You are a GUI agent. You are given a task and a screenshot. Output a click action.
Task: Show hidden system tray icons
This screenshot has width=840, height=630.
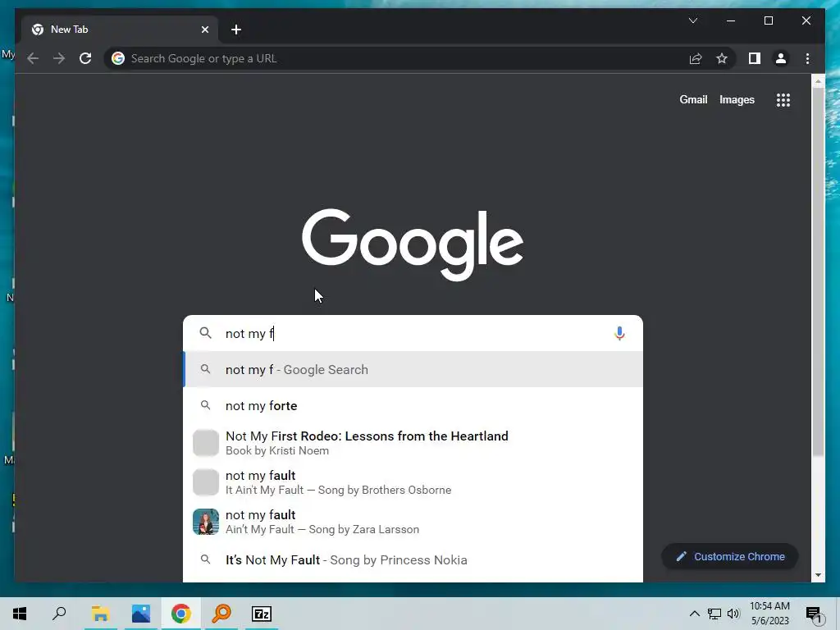point(694,614)
